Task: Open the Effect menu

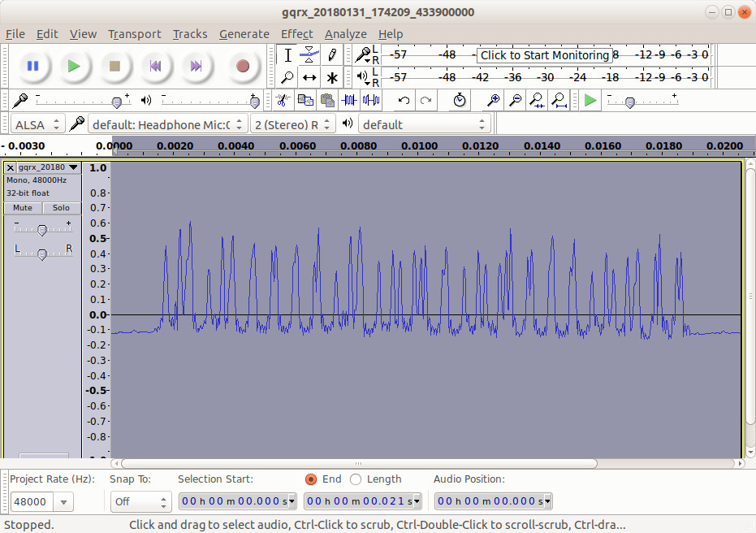Action: click(x=296, y=34)
